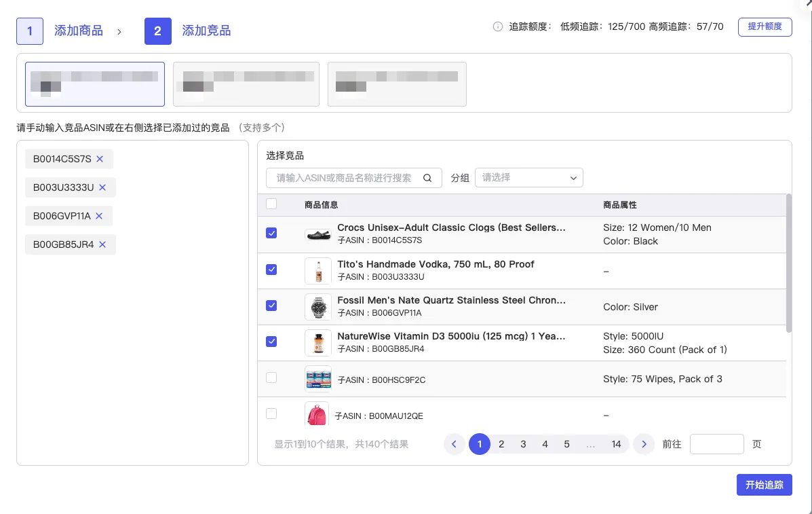Uncheck the NatureWise Vitamin D3 row
This screenshot has width=812, height=514.
click(271, 342)
